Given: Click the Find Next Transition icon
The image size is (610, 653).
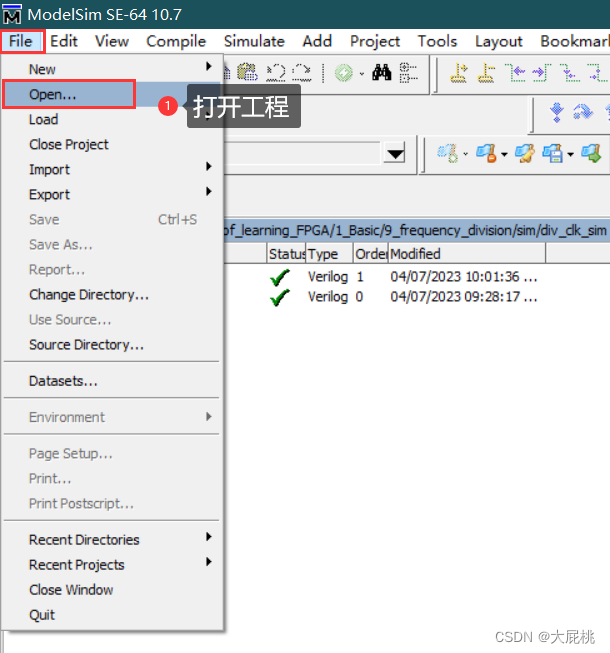Looking at the screenshot, I should [x=542, y=73].
